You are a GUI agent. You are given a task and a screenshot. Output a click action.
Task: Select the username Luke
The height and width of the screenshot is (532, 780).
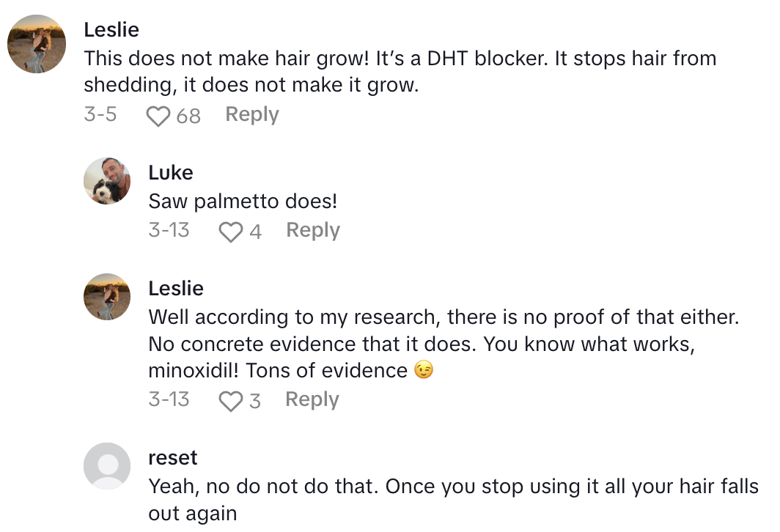point(170,172)
